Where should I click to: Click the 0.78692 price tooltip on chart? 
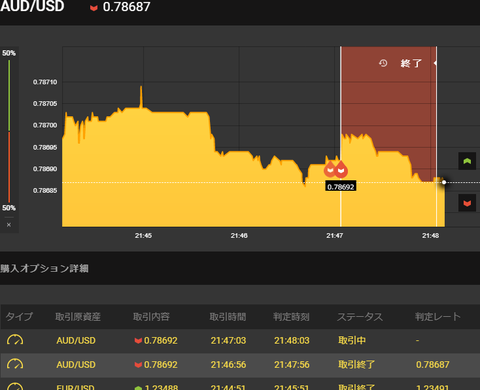coord(341,187)
